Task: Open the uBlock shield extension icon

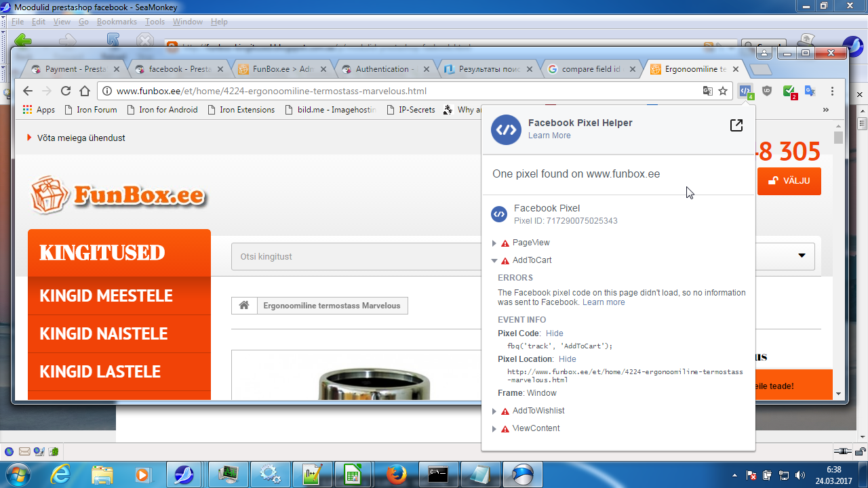Action: click(x=767, y=91)
